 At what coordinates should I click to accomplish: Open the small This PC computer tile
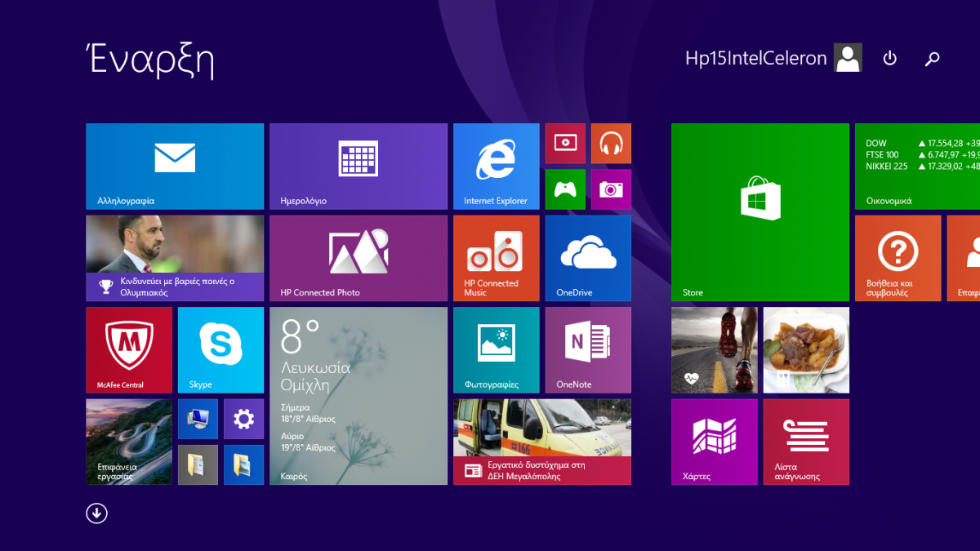[x=198, y=419]
